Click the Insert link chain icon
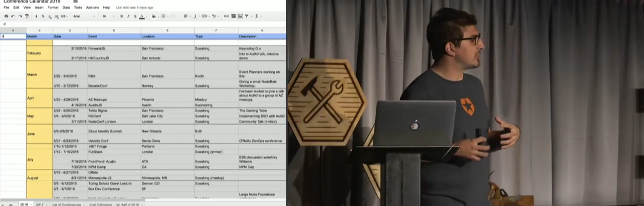The height and width of the screenshot is (206, 644). (x=226, y=17)
